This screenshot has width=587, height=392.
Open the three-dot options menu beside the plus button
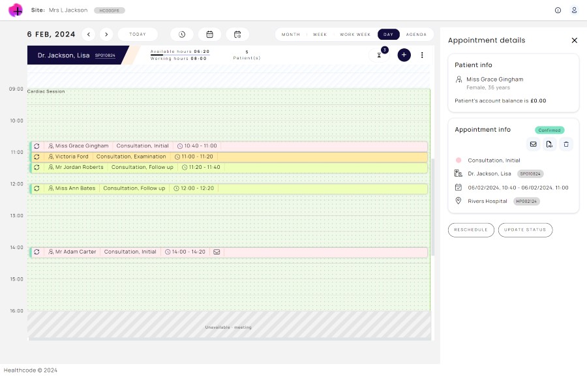(x=422, y=55)
